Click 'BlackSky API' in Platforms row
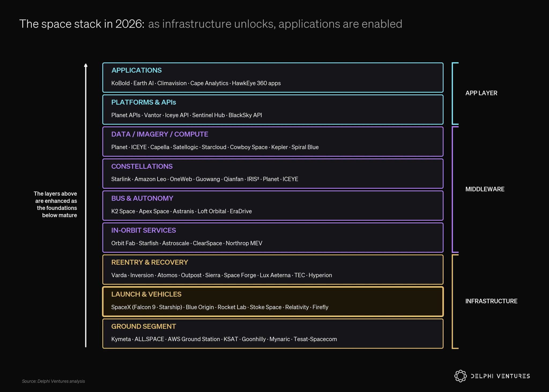549x392 pixels. pyautogui.click(x=245, y=115)
